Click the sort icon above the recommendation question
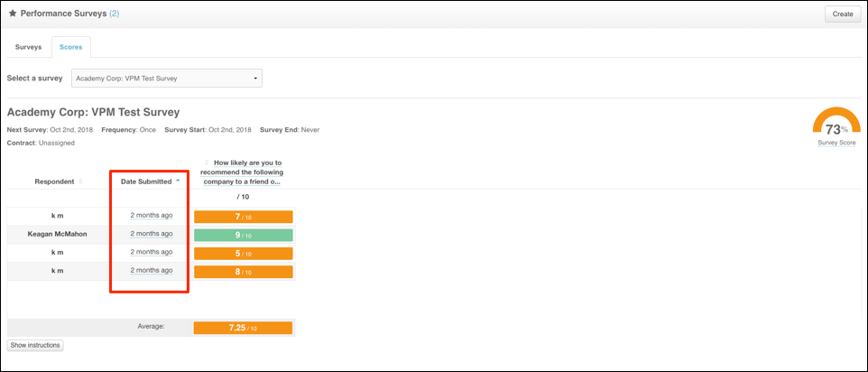 pyautogui.click(x=208, y=163)
